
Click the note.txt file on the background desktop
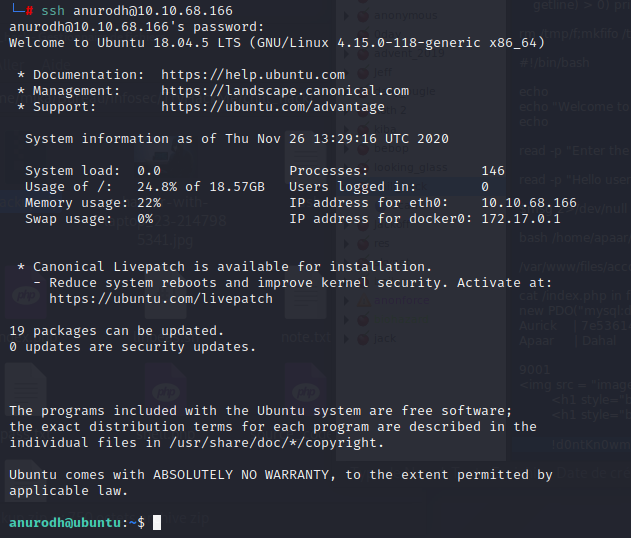pyautogui.click(x=306, y=337)
